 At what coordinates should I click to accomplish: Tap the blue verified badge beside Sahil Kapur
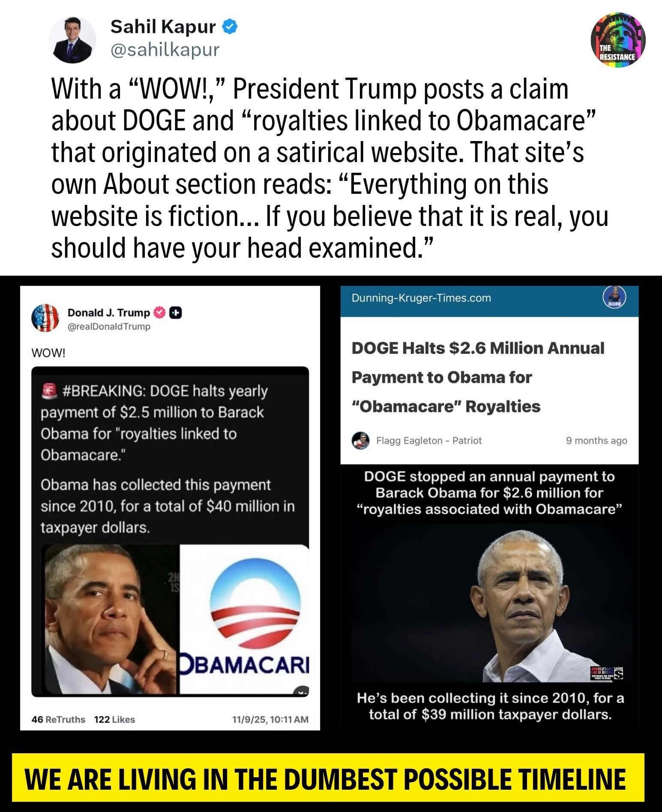[230, 27]
